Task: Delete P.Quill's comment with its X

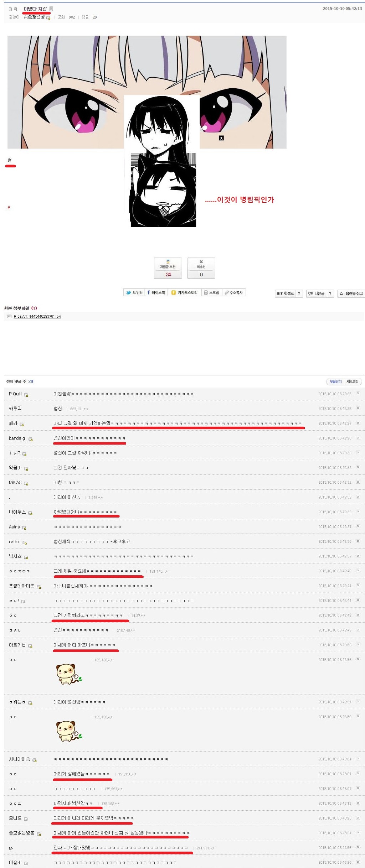Action: coord(358,393)
